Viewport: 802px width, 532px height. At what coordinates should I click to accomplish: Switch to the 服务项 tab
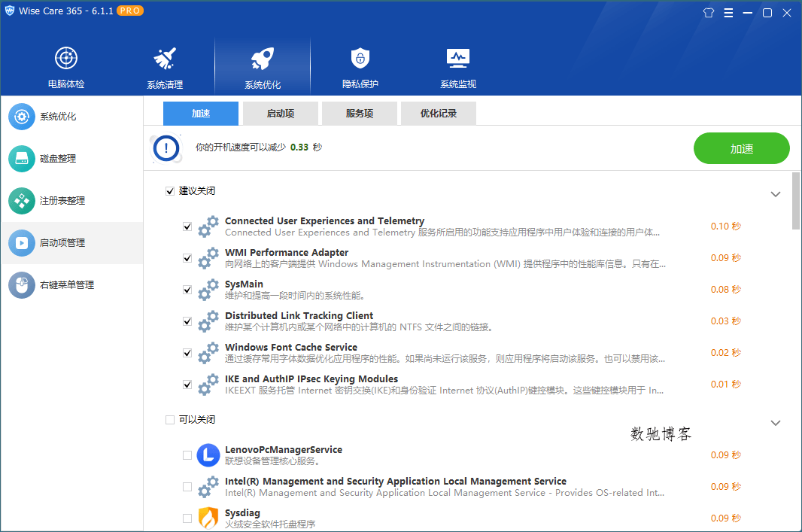coord(360,114)
